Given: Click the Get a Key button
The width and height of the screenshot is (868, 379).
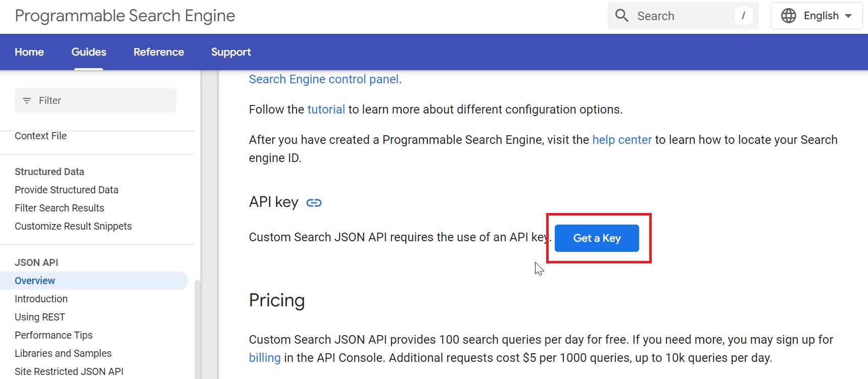Looking at the screenshot, I should click(597, 238).
